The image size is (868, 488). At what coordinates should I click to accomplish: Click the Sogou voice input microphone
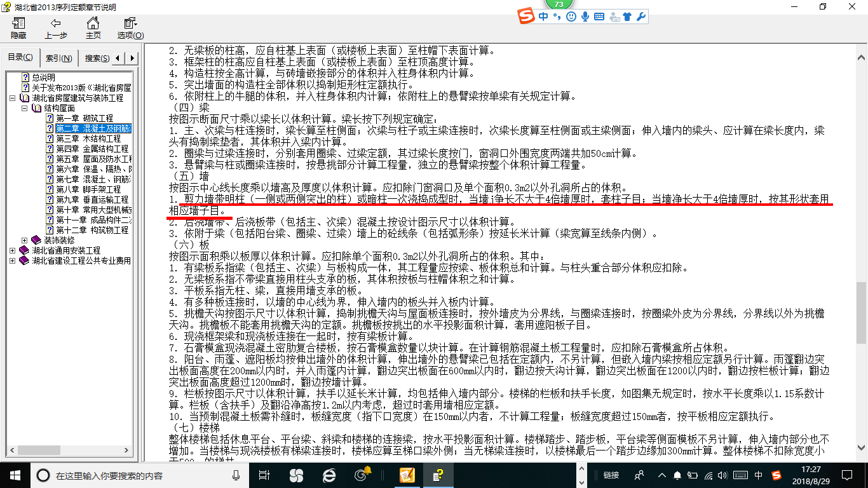pos(585,17)
